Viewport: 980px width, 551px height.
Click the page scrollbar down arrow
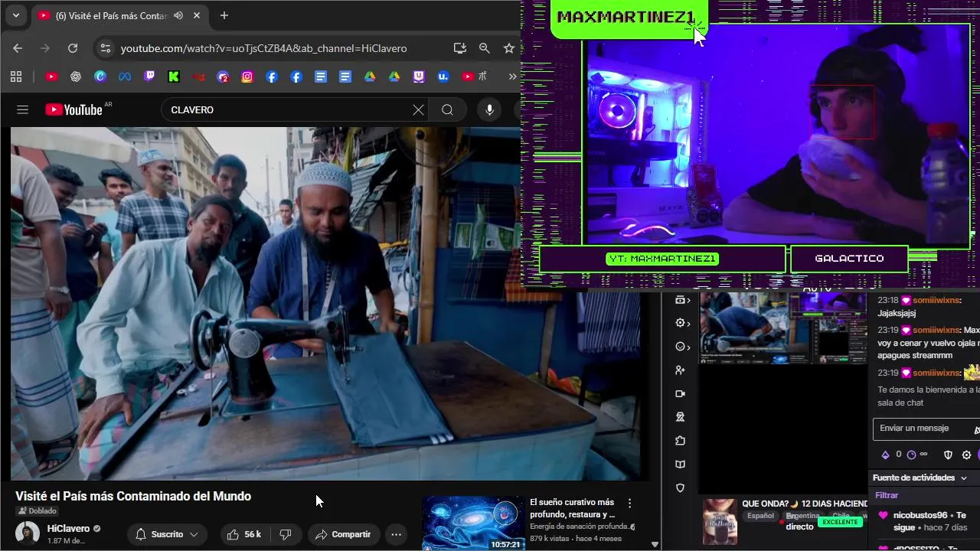pyautogui.click(x=655, y=545)
